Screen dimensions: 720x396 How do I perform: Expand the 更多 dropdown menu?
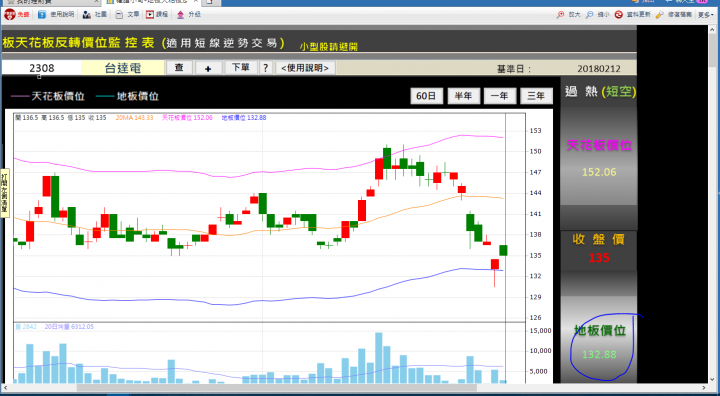coord(706,15)
